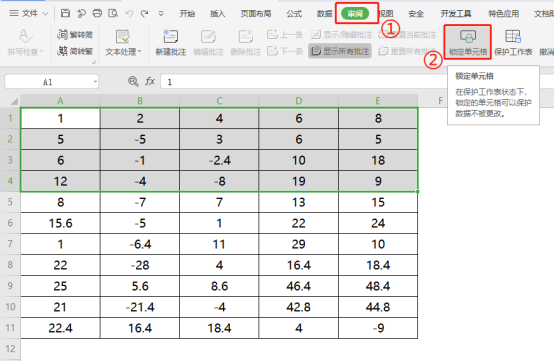554x361 pixels.
Task: Select cell containing 8.6
Action: [x=219, y=286]
